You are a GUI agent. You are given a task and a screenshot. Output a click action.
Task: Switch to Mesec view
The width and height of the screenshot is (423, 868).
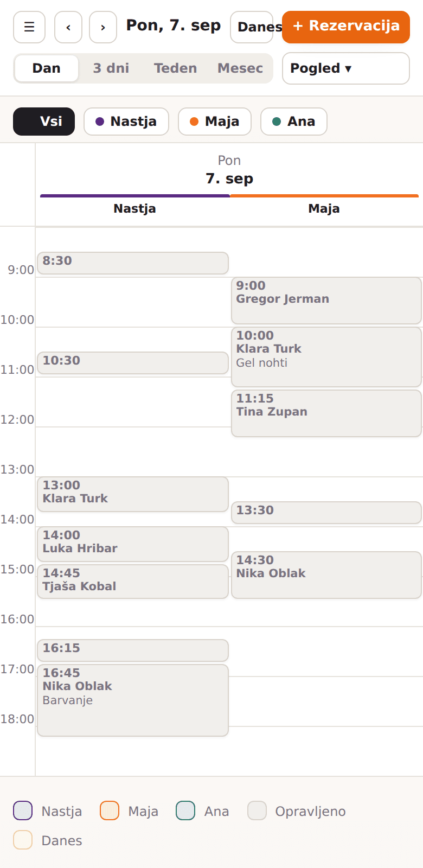click(x=240, y=68)
